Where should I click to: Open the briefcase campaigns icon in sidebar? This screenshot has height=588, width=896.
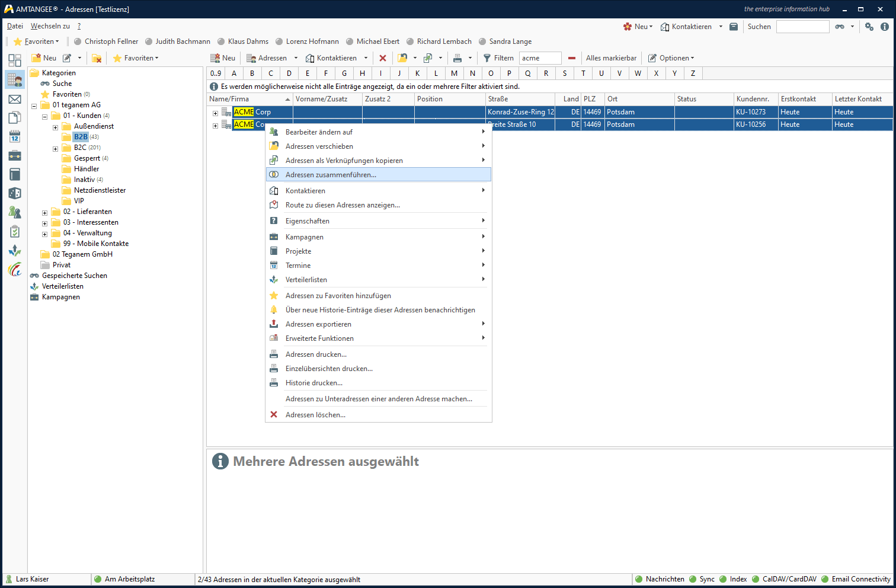click(15, 156)
